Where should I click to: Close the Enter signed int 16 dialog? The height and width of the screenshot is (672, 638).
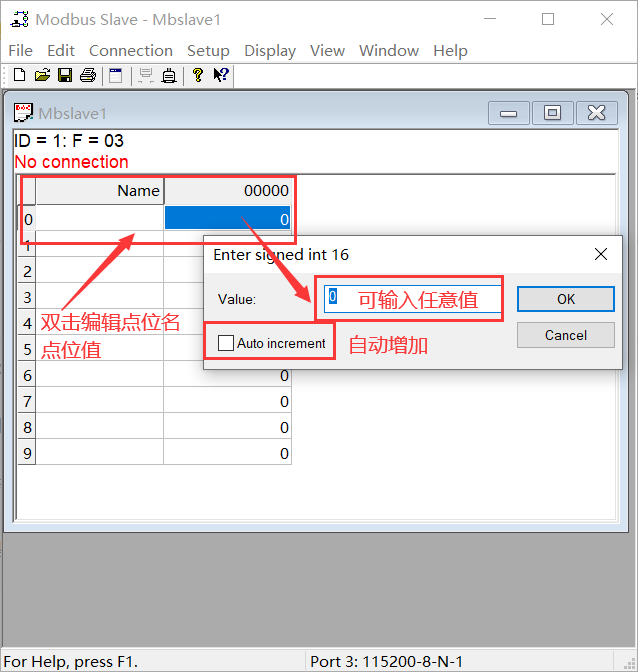pos(601,254)
